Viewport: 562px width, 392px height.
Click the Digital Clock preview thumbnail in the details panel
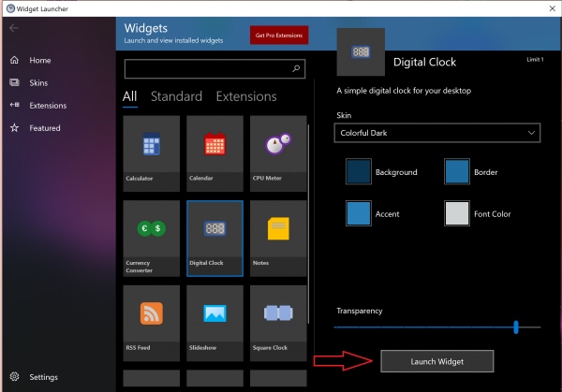tap(361, 51)
